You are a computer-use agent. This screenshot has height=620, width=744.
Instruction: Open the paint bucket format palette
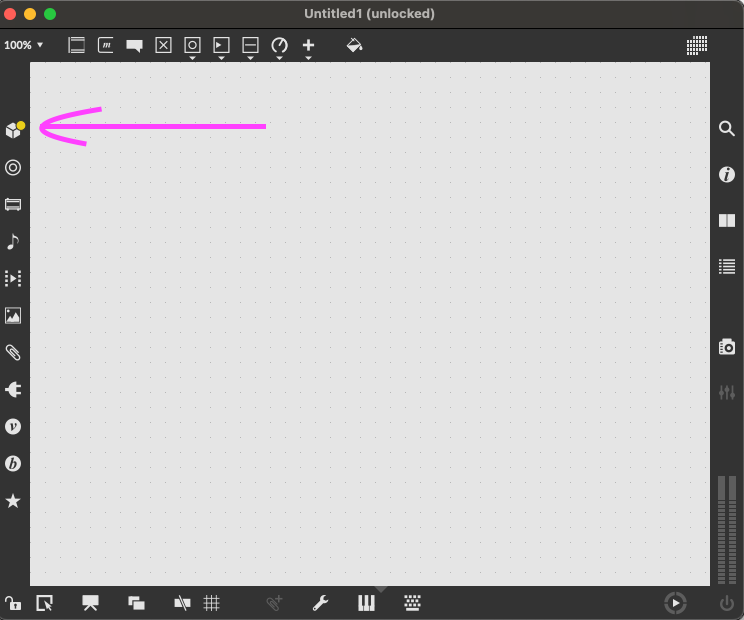(x=354, y=45)
